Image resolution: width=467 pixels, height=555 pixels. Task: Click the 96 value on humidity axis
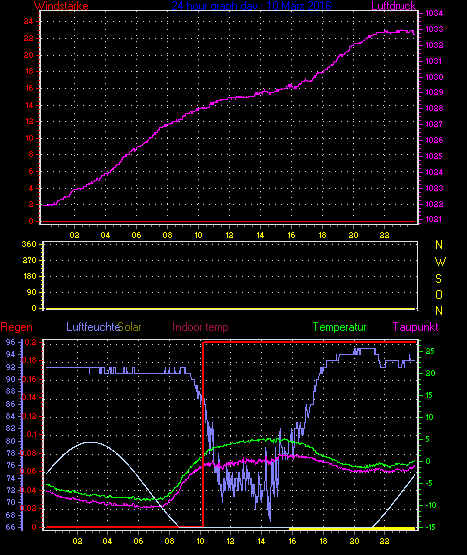click(x=11, y=342)
